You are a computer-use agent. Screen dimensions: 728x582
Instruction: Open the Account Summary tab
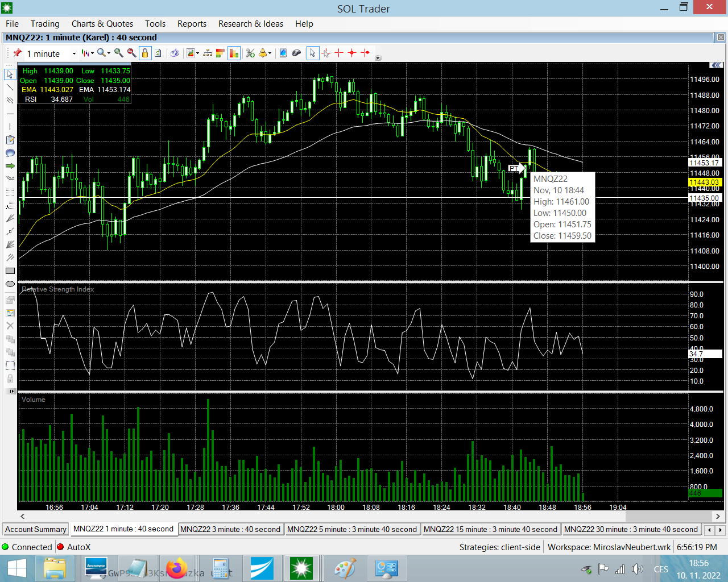pyautogui.click(x=35, y=529)
